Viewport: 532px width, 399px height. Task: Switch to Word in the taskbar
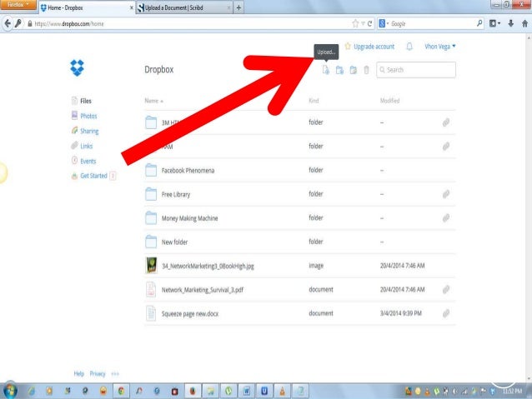tap(246, 391)
